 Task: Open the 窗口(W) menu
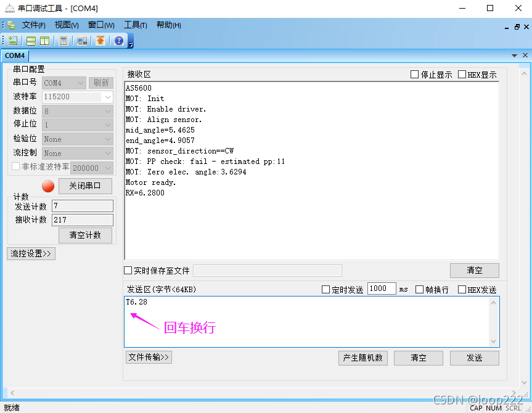[101, 25]
